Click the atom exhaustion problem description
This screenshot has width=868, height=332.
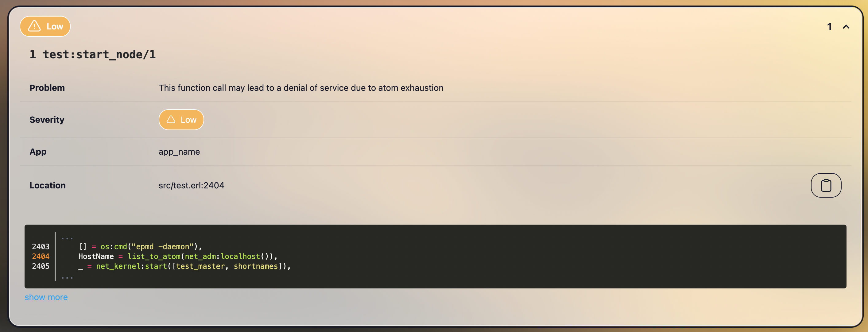pos(301,88)
